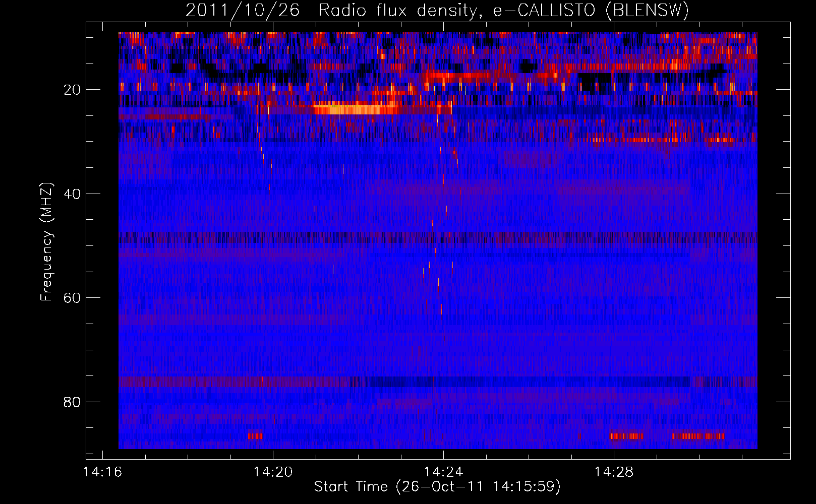
Task: Click the '80' frequency tick label
Action: point(72,402)
